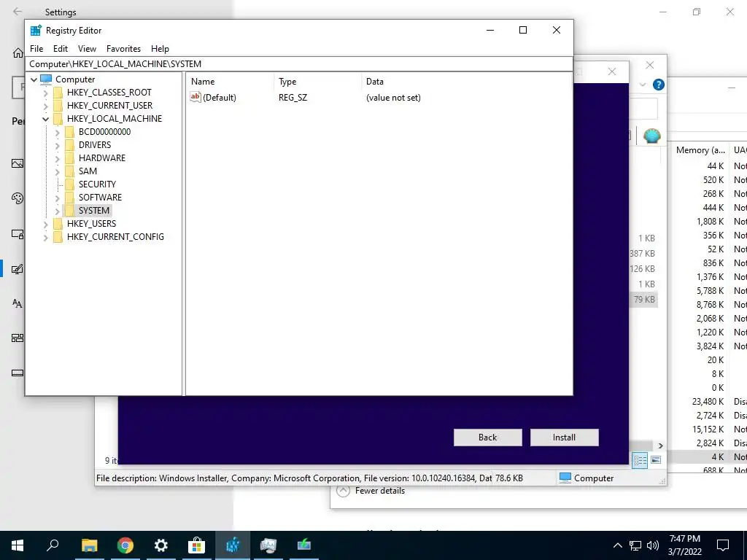Open the Settings Home icon
Image resolution: width=747 pixels, height=560 pixels.
tap(18, 52)
